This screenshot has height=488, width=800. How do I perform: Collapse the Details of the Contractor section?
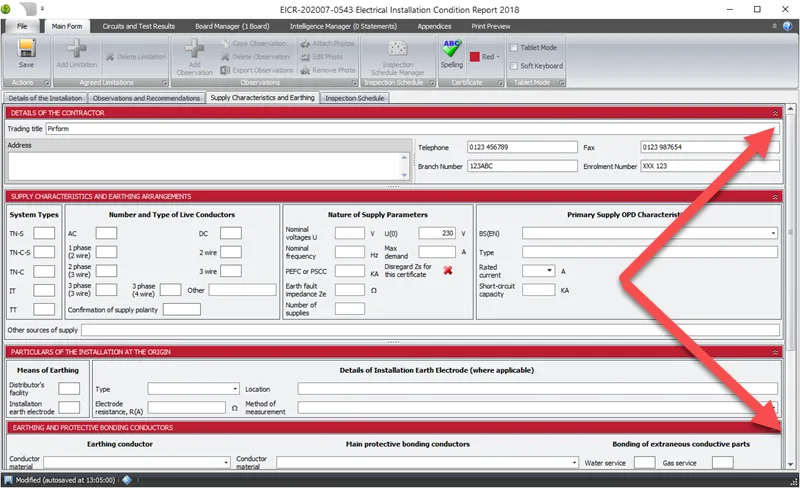775,113
